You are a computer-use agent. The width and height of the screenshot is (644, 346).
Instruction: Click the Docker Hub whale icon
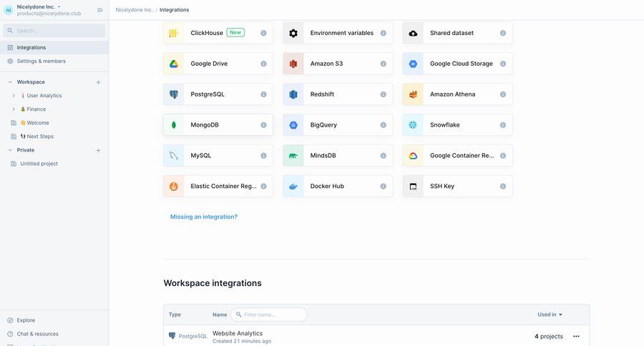point(293,187)
